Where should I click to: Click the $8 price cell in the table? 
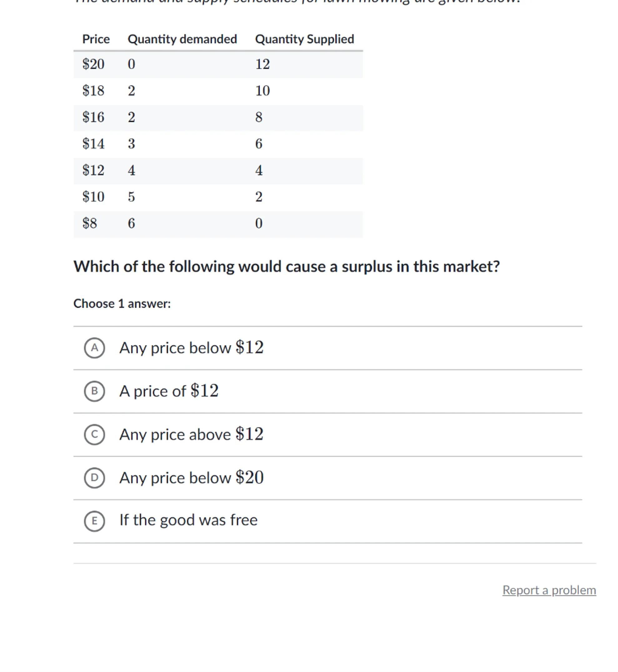90,223
